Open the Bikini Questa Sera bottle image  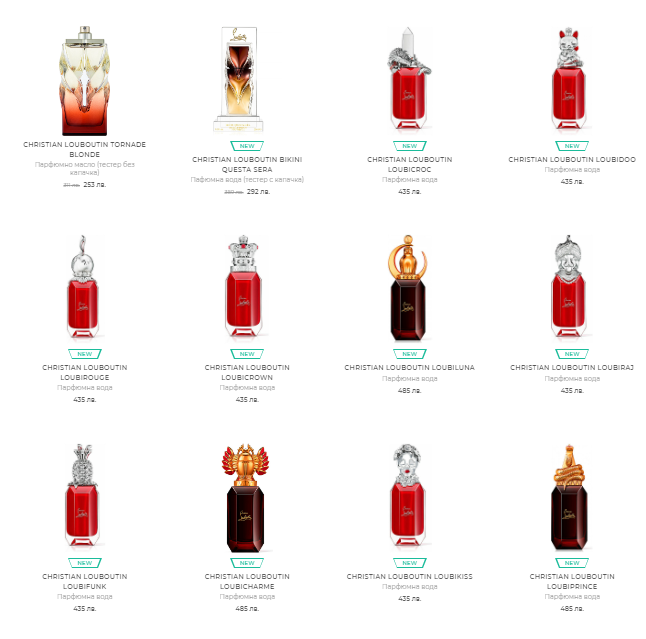[x=239, y=80]
